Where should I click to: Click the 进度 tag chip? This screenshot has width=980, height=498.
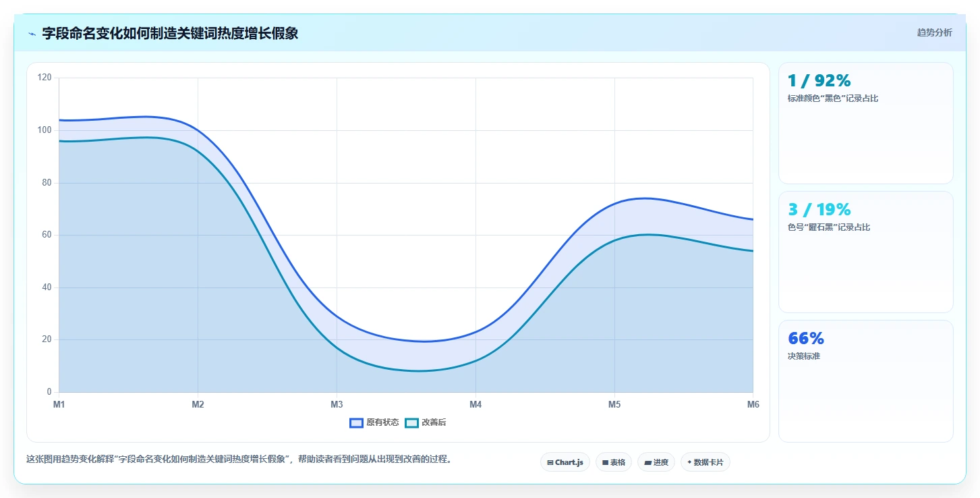pos(656,462)
